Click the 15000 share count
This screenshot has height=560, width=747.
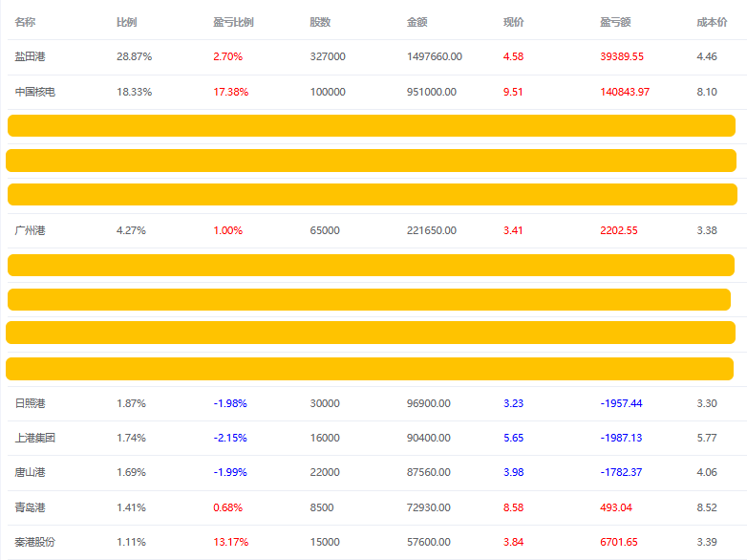point(325,542)
